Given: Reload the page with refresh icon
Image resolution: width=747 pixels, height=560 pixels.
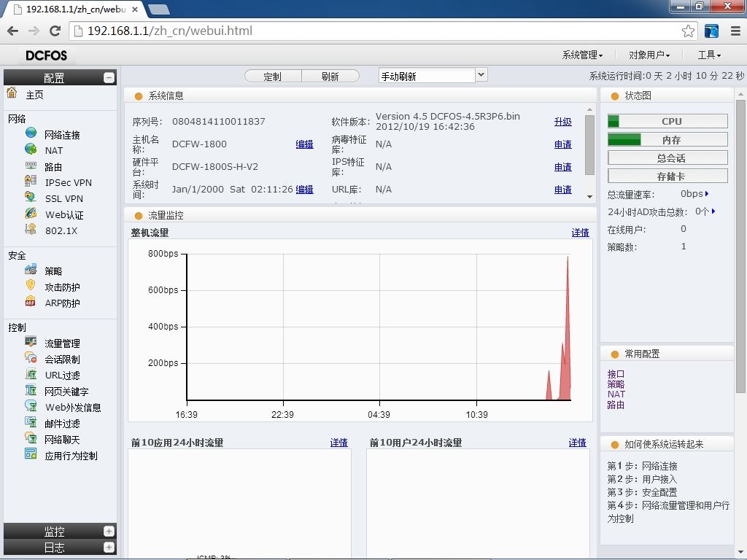Looking at the screenshot, I should 55,31.
